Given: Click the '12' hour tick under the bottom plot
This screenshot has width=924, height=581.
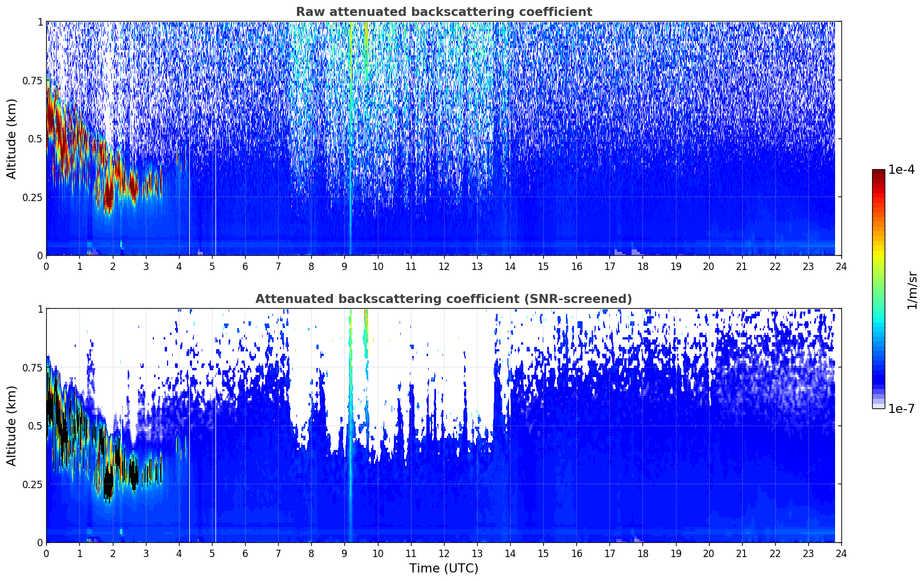Looking at the screenshot, I should point(443,553).
